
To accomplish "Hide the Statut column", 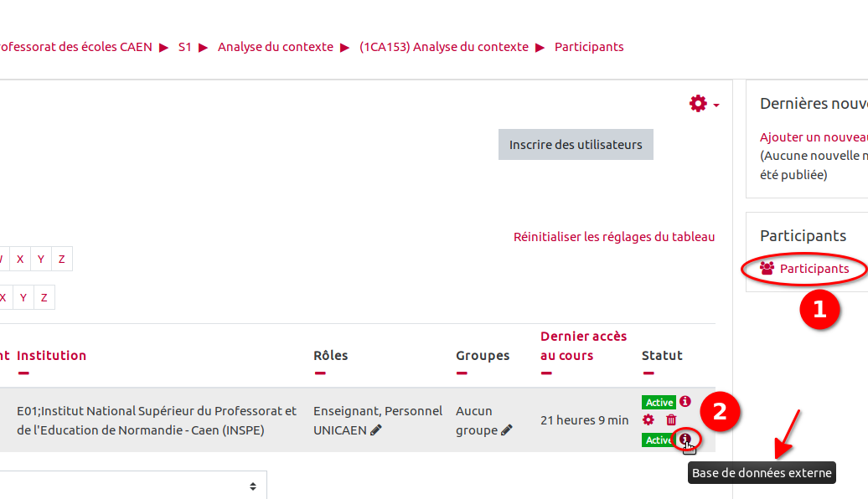I will [x=648, y=373].
